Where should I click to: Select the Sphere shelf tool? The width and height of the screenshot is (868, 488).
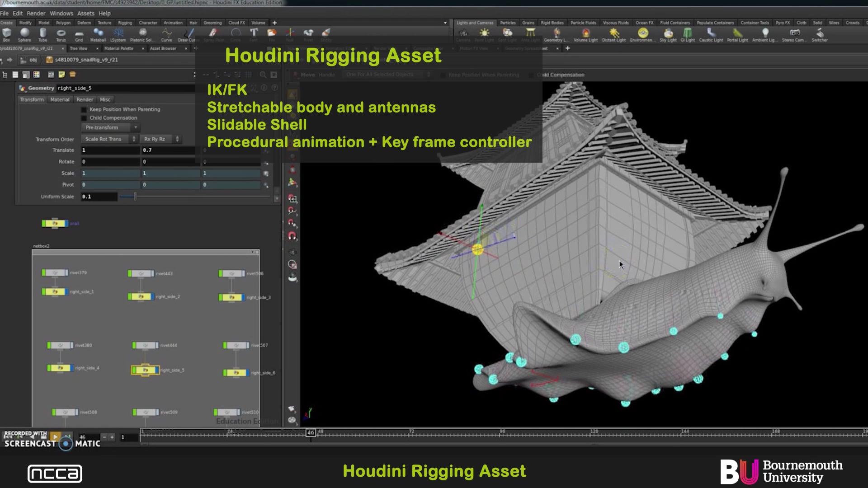24,35
